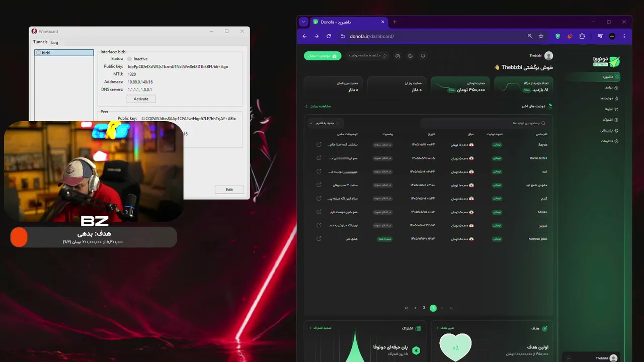The height and width of the screenshot is (362, 644).
Task: Open اشتراک in the sidebar
Action: click(x=610, y=120)
